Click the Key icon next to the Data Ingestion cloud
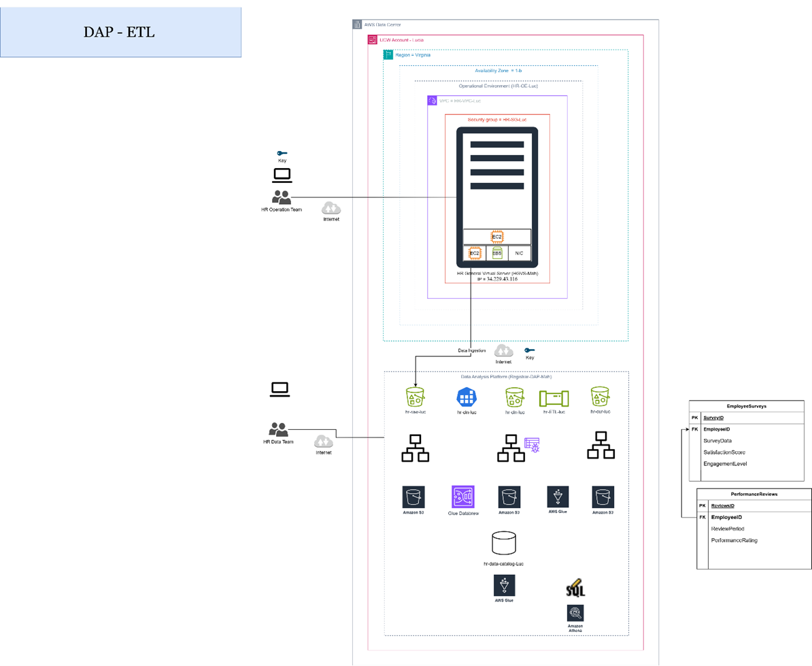Viewport: 812px width, 666px height. point(529,350)
